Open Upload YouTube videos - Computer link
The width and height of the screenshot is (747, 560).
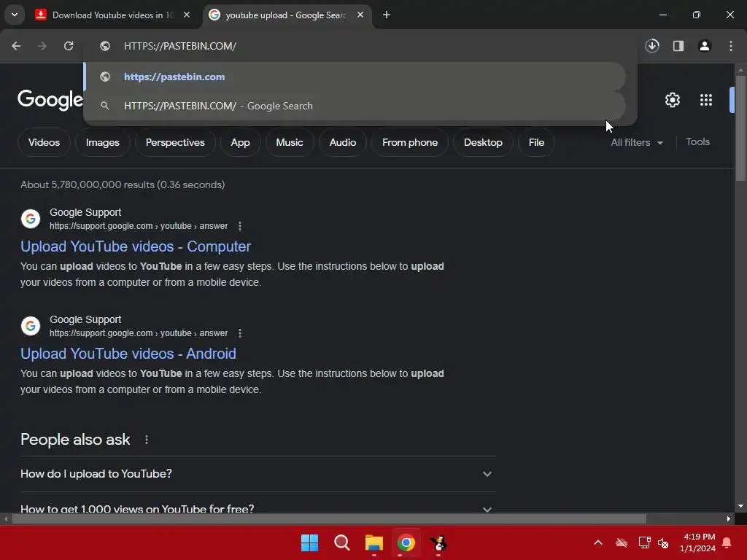point(135,246)
